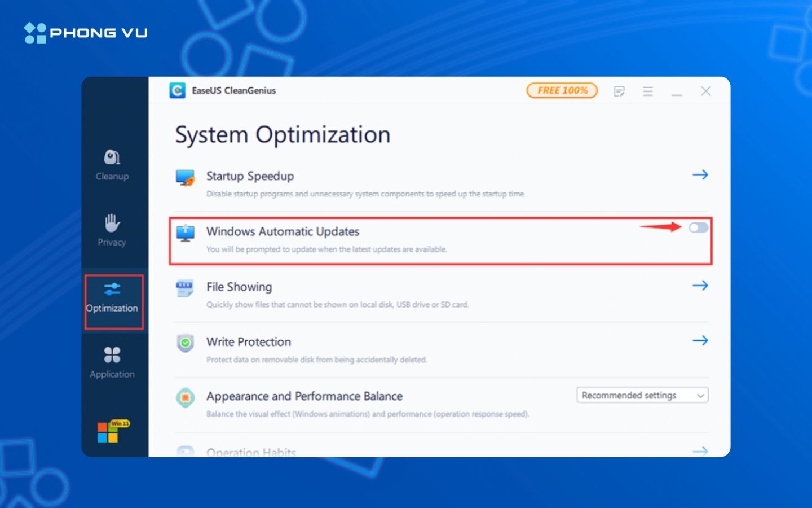Image resolution: width=812 pixels, height=508 pixels.
Task: Open Operation Habits settings
Action: tap(700, 451)
